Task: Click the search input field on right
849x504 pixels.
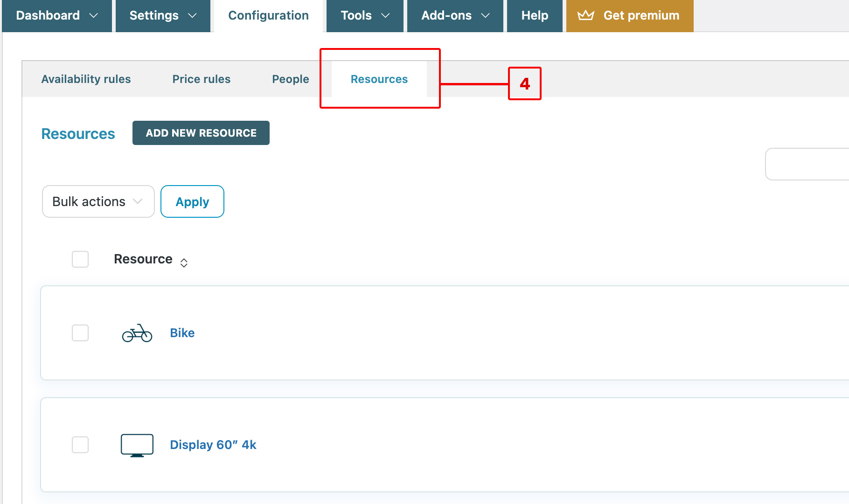Action: (807, 164)
